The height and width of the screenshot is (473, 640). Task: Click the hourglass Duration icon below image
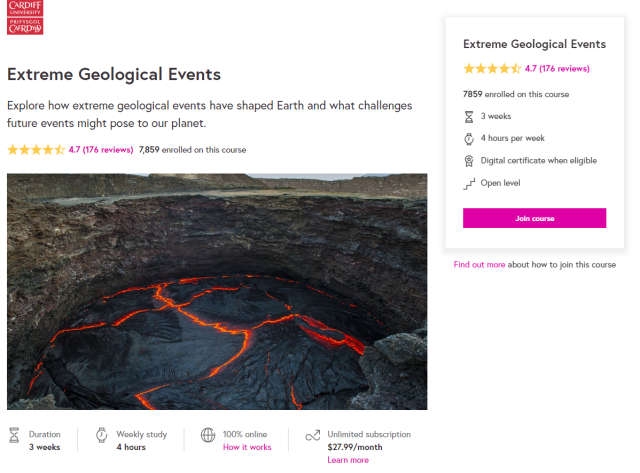[14, 435]
